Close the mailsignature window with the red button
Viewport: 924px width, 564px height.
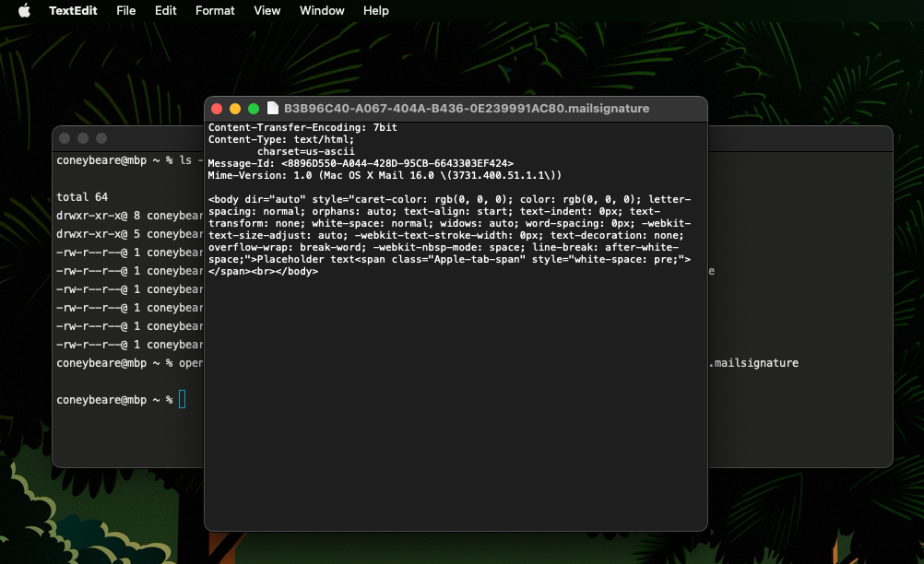[218, 109]
